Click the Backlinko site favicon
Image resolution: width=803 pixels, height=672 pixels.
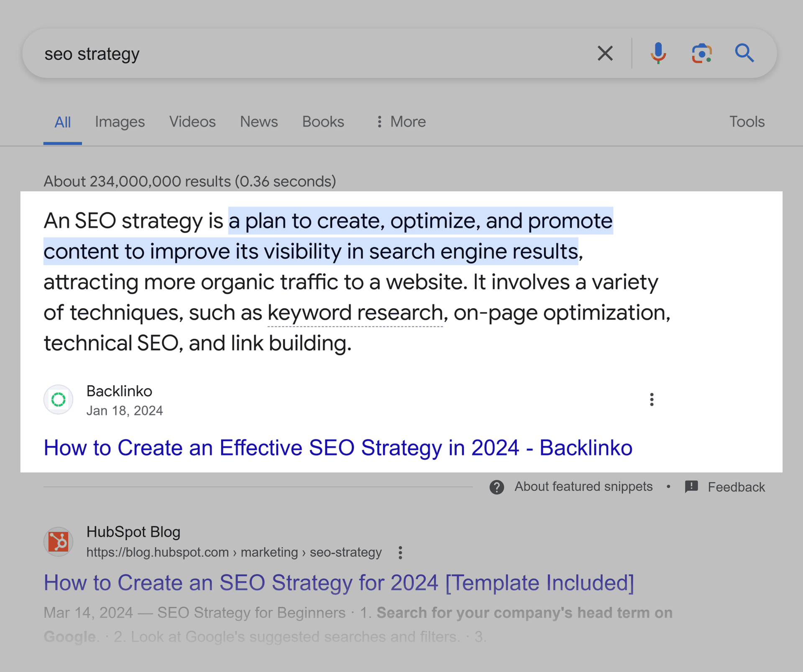click(58, 400)
